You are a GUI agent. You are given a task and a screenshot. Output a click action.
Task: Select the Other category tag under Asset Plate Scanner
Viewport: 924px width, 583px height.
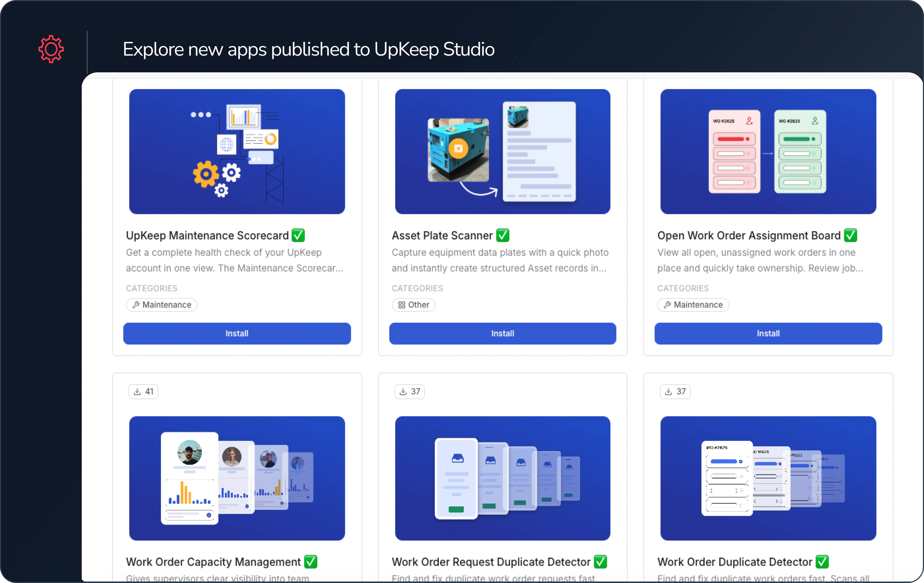[413, 304]
